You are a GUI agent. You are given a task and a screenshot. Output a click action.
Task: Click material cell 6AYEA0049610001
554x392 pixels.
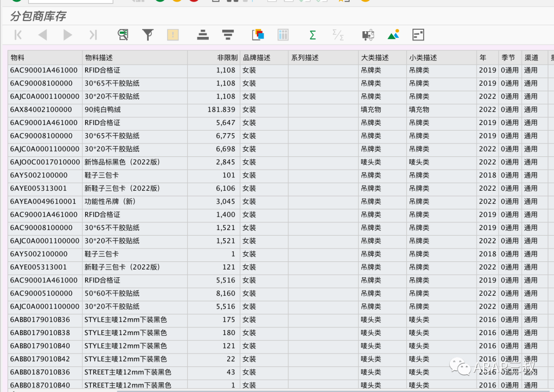(x=45, y=201)
